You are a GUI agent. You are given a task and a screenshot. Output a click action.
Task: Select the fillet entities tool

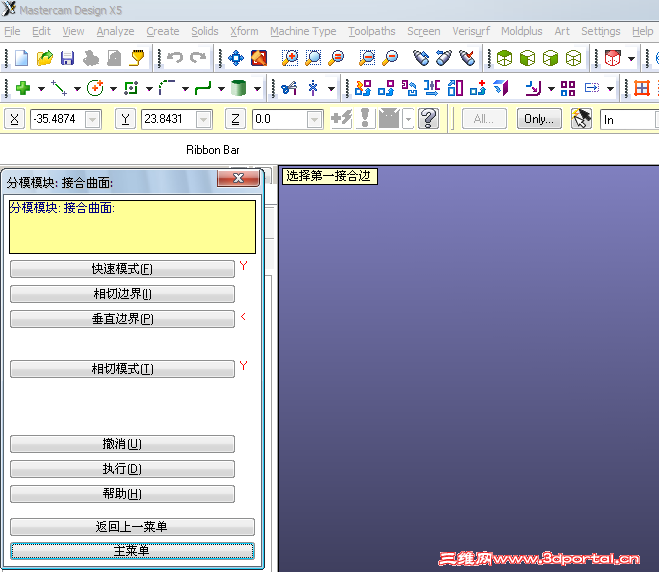167,88
